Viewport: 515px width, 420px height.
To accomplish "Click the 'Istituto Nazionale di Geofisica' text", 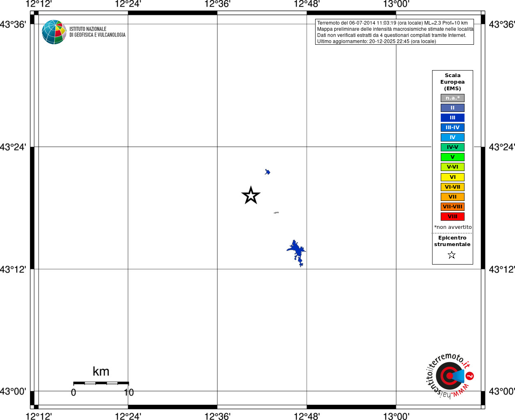I will (x=97, y=32).
